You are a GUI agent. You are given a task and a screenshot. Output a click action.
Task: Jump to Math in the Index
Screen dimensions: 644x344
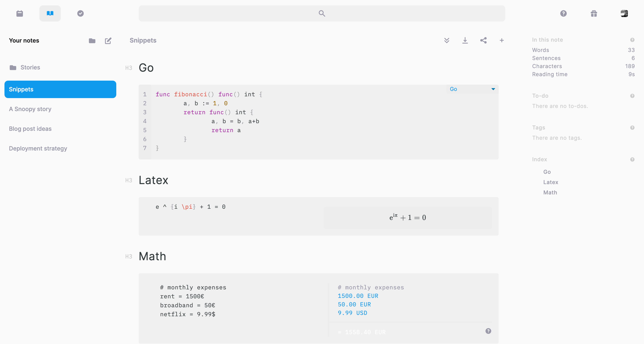(550, 192)
